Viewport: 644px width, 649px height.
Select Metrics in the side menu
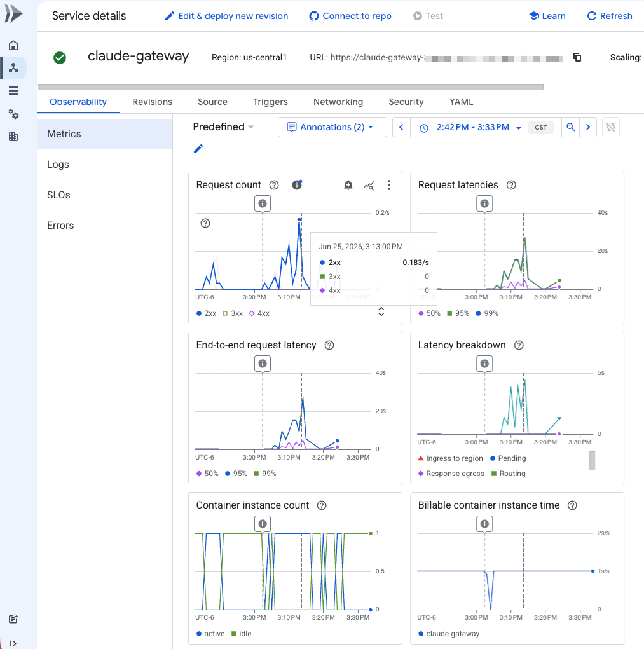tap(105, 134)
